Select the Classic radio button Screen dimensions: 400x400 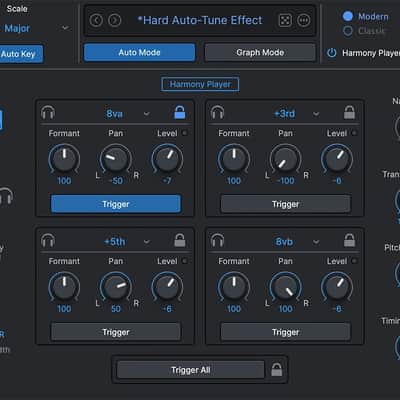348,31
